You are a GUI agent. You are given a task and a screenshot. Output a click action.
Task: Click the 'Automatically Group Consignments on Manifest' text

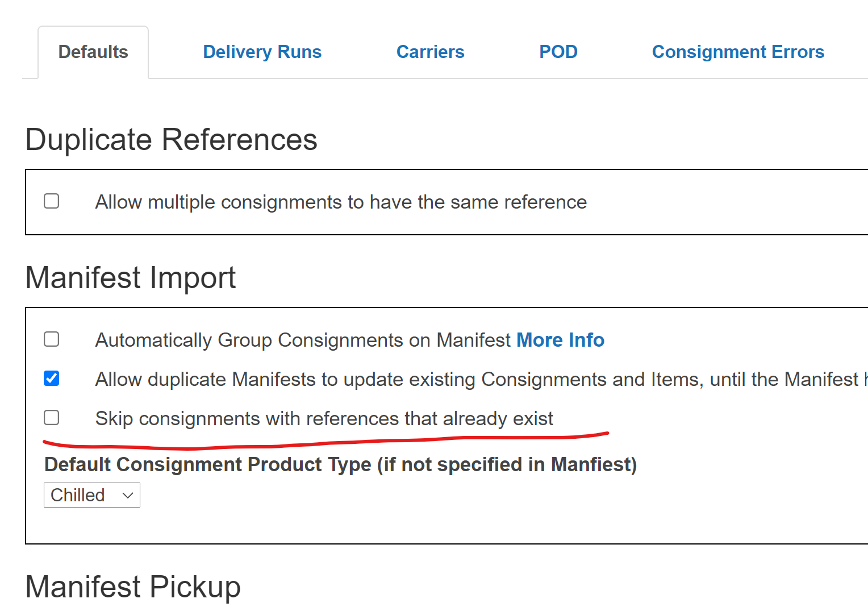pyautogui.click(x=303, y=340)
